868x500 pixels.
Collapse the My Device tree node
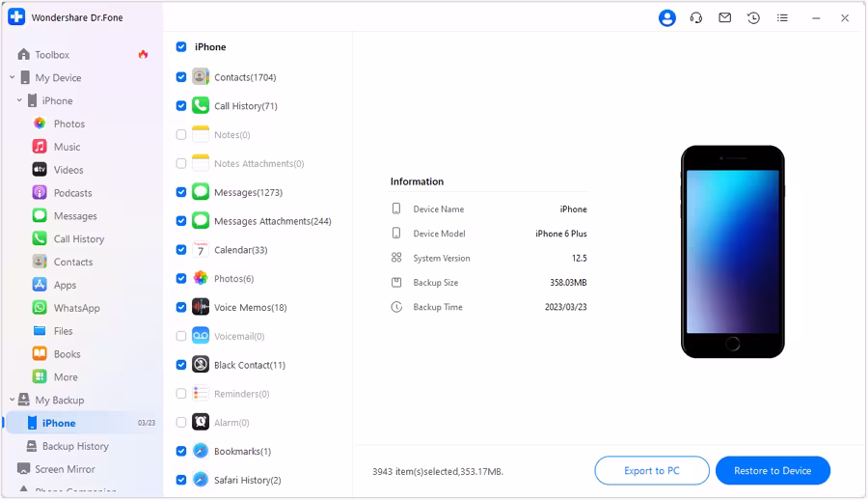point(13,77)
